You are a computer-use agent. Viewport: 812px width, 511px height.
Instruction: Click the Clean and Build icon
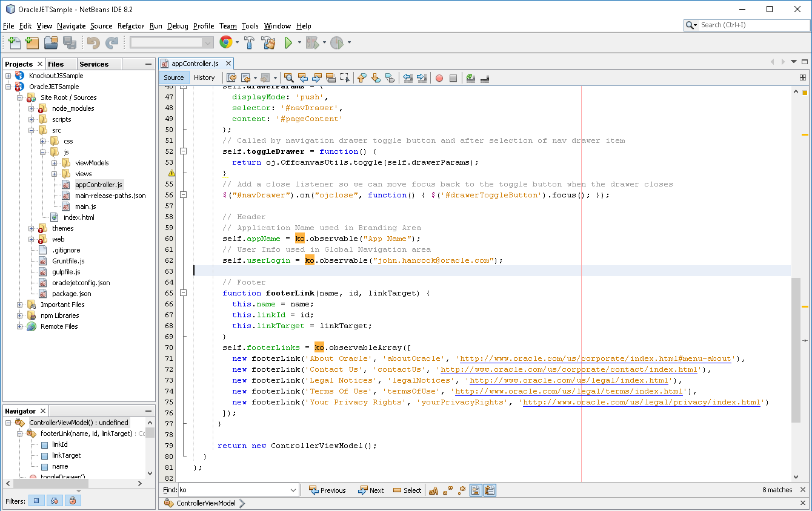[x=268, y=42]
